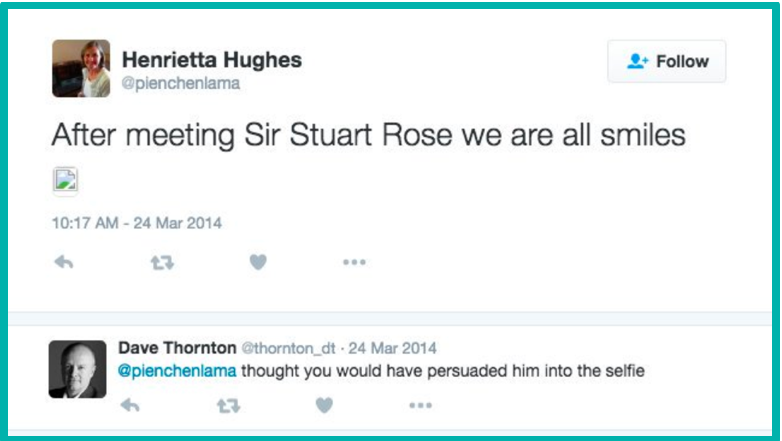Click the Henrietta Hughes display name
Screen dimensions: 782x441
pyautogui.click(x=211, y=59)
